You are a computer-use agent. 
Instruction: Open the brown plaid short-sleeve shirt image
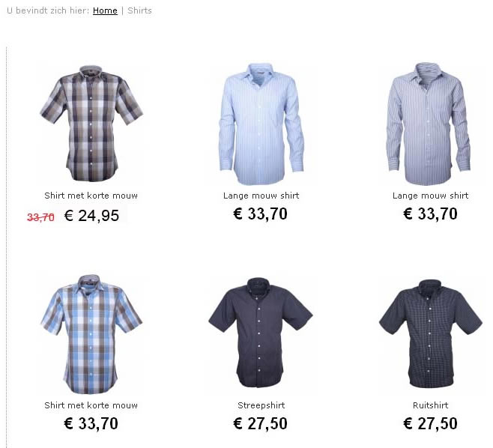click(x=91, y=124)
